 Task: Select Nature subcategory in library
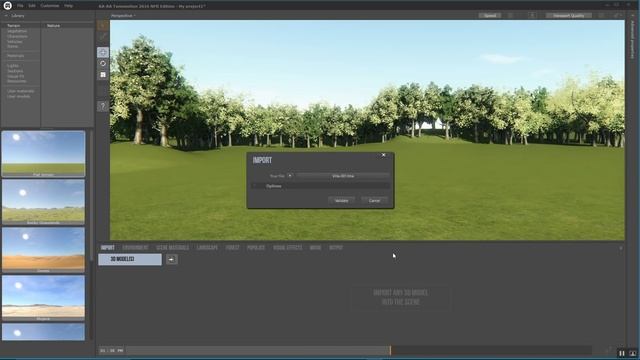53,26
